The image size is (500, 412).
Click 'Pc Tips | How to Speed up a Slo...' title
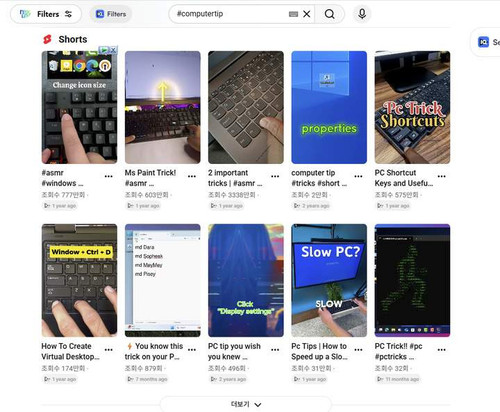[x=319, y=351]
